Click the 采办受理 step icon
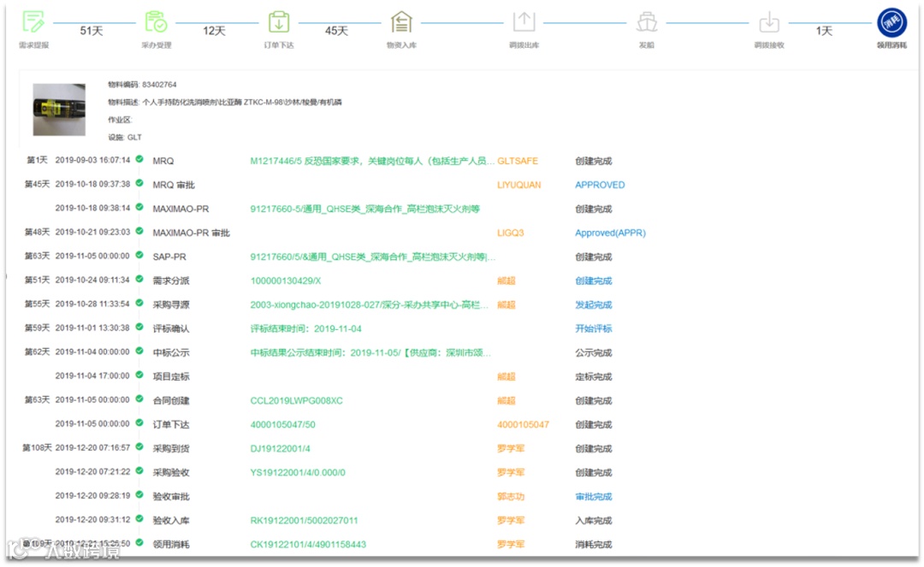924x567 pixels. 156,21
